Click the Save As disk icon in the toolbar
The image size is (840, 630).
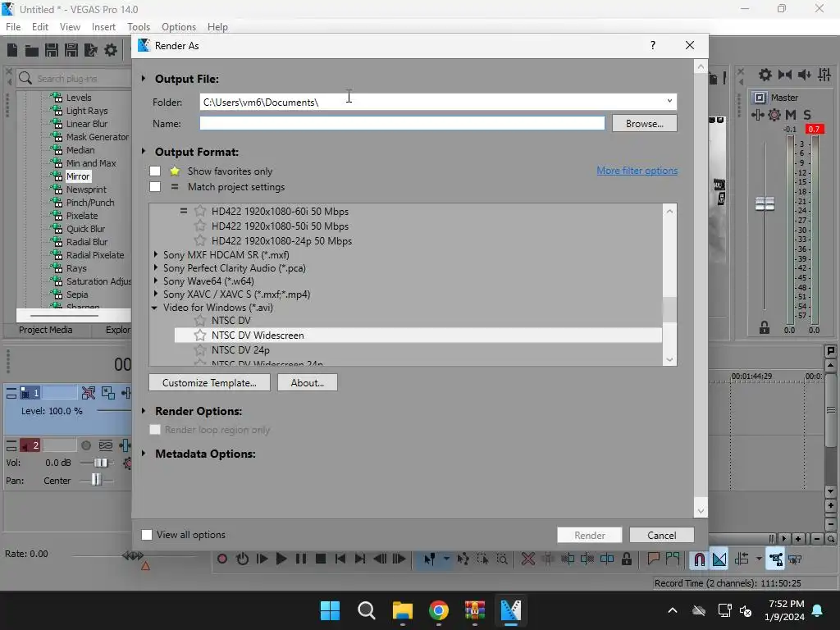pyautogui.click(x=71, y=50)
